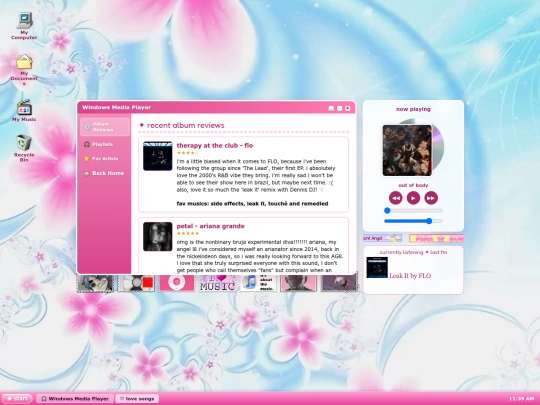
Task: Open the Recycle Bin icon
Action: [24, 148]
